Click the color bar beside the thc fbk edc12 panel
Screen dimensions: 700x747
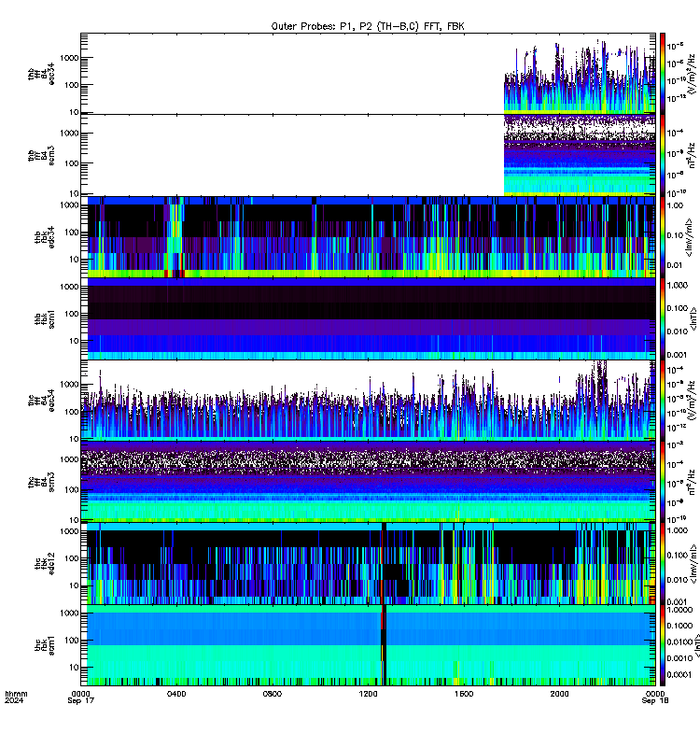point(662,564)
